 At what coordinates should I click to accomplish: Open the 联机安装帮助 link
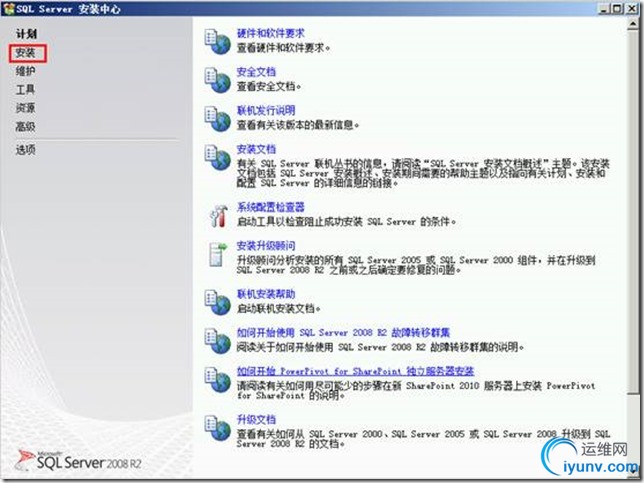tap(266, 294)
